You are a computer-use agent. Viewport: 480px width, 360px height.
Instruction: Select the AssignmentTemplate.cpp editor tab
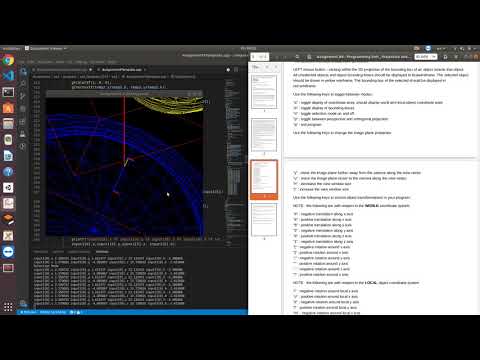121,70
